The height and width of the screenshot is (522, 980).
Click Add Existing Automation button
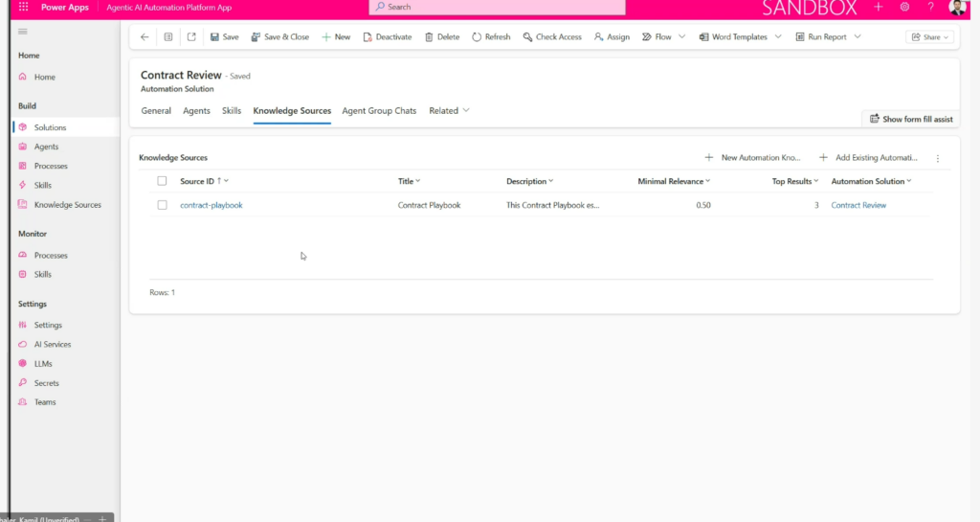868,157
